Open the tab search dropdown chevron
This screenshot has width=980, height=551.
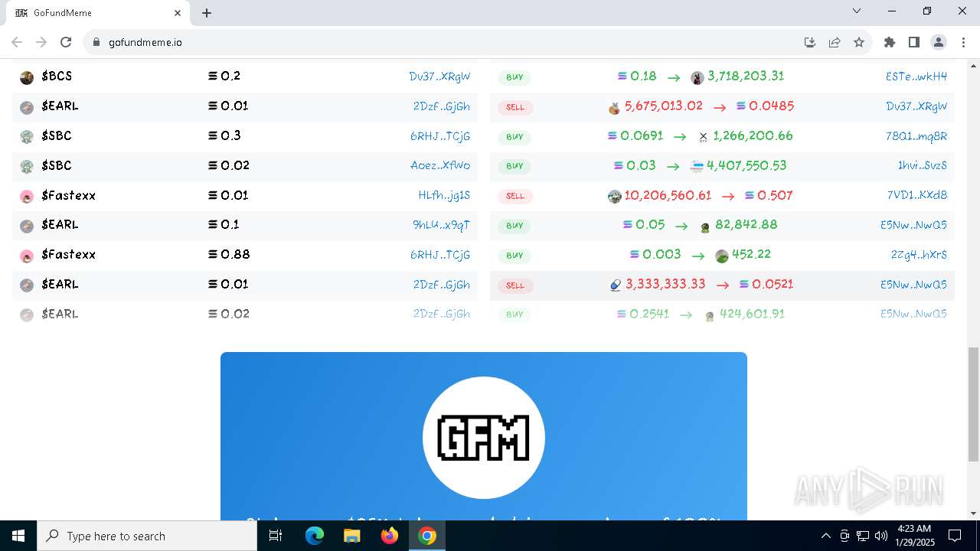pos(857,11)
